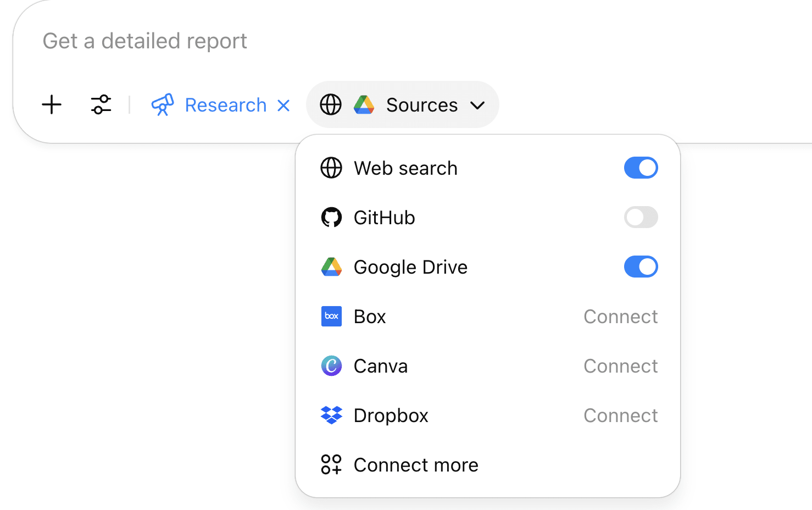This screenshot has height=510, width=812.
Task: Select the Google Drive menu label
Action: [410, 267]
